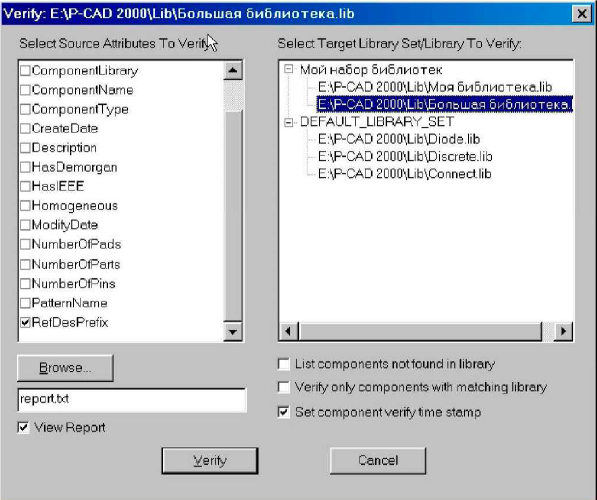Disable Set component verify time stamp
Image resolution: width=597 pixels, height=500 pixels.
pos(284,412)
